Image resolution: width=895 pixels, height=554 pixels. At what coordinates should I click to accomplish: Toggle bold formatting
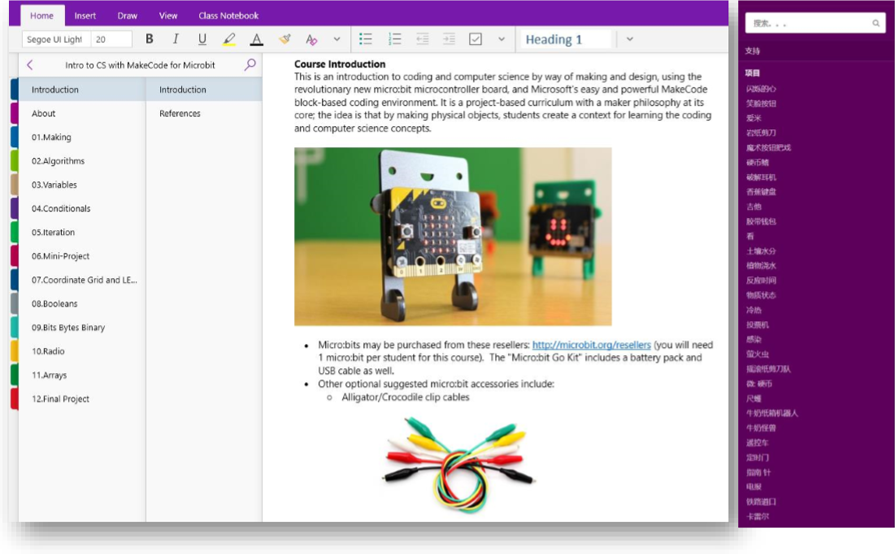[149, 39]
